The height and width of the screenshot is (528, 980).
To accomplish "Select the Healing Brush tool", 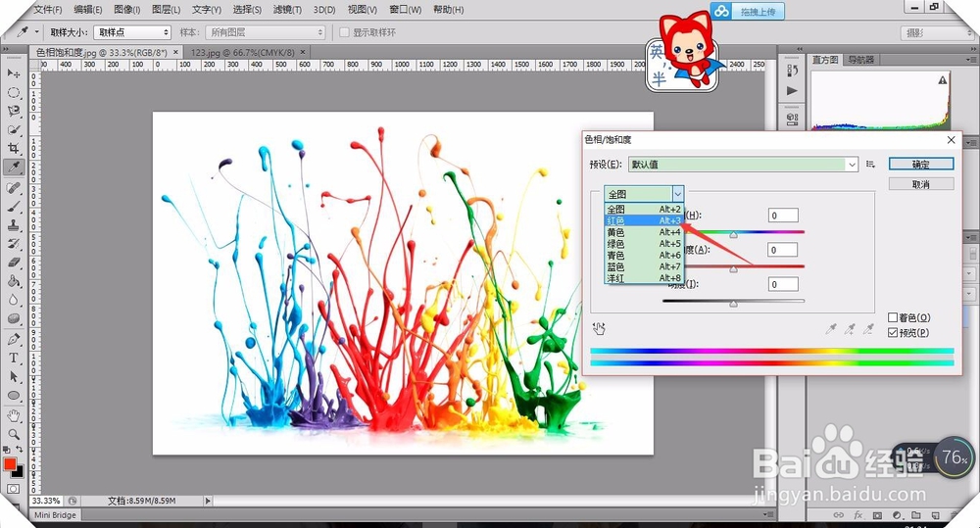I will pos(13,187).
